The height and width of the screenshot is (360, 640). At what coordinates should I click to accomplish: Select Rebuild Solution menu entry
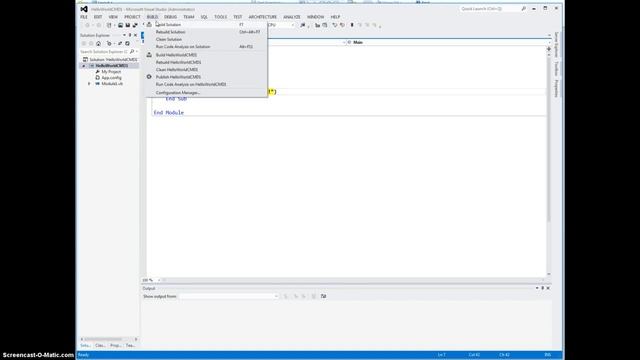pos(206,32)
